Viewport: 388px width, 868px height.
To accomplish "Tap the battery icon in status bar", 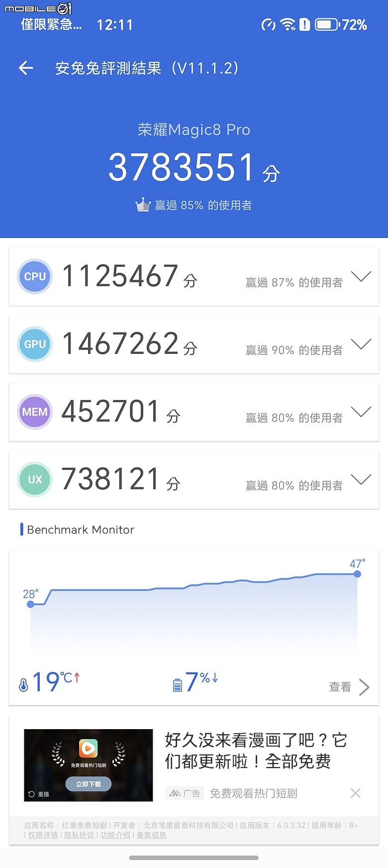I will tap(327, 24).
